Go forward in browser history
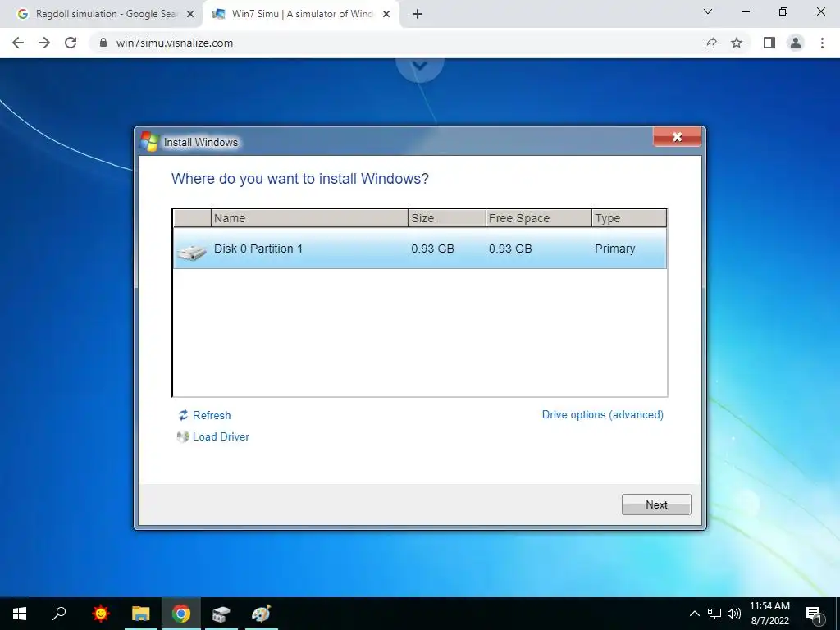This screenshot has height=630, width=840. pyautogui.click(x=44, y=43)
